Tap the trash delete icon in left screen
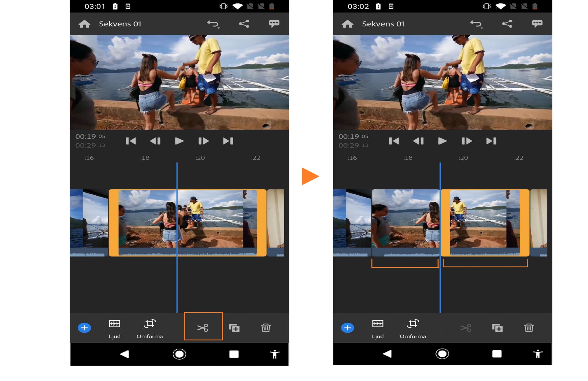Image resolution: width=588 pixels, height=381 pixels. coord(266,328)
